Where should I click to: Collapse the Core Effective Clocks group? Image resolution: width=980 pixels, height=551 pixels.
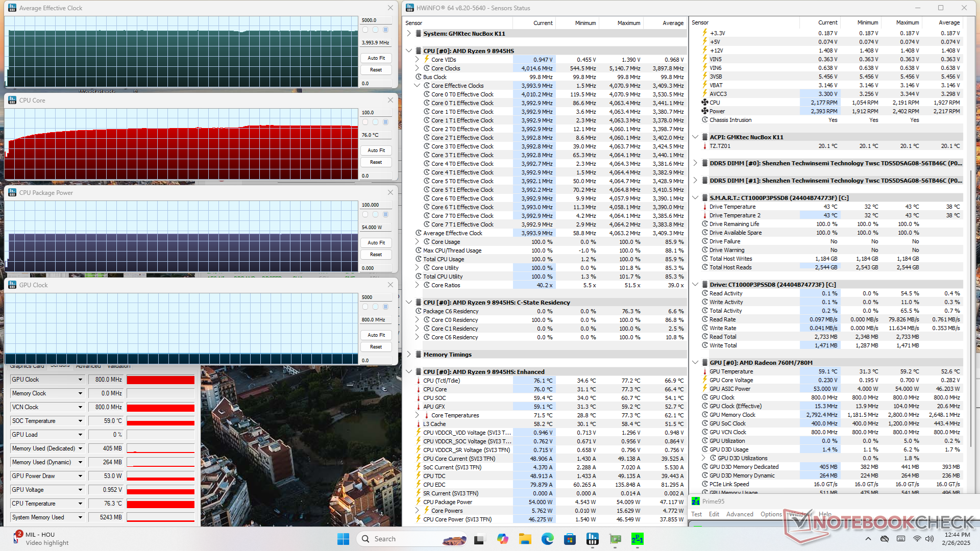click(x=417, y=86)
